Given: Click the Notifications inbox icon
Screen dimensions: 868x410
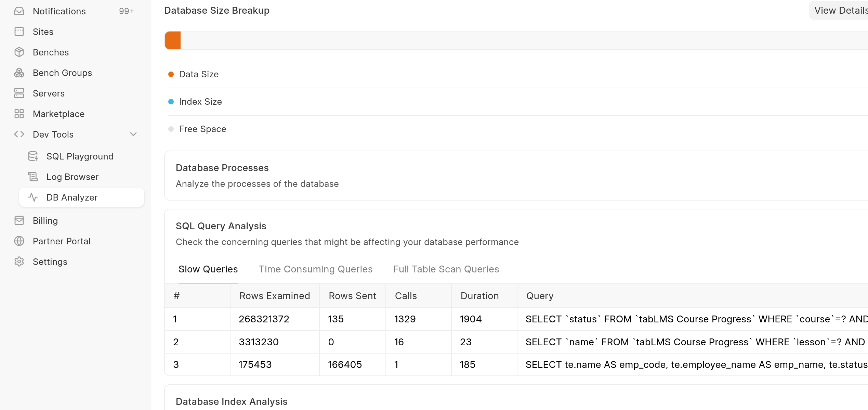Looking at the screenshot, I should 19,11.
